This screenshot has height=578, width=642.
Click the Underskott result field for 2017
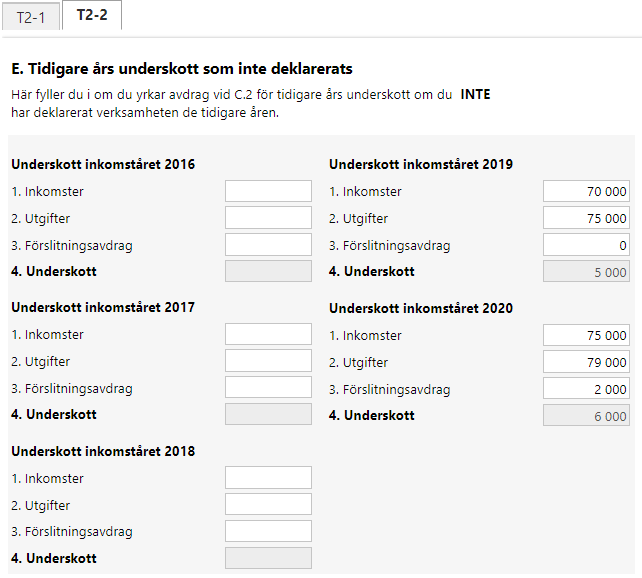[x=268, y=414]
